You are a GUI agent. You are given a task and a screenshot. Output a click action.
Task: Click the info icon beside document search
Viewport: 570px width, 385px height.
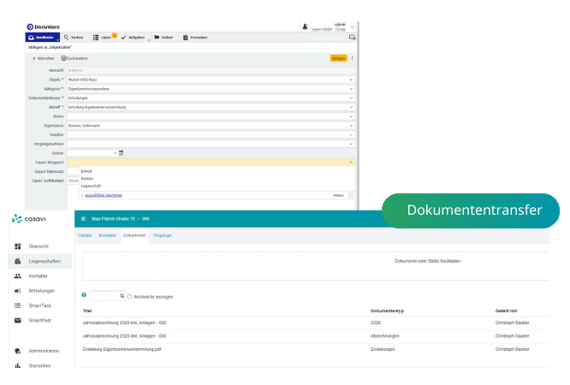pos(84,295)
